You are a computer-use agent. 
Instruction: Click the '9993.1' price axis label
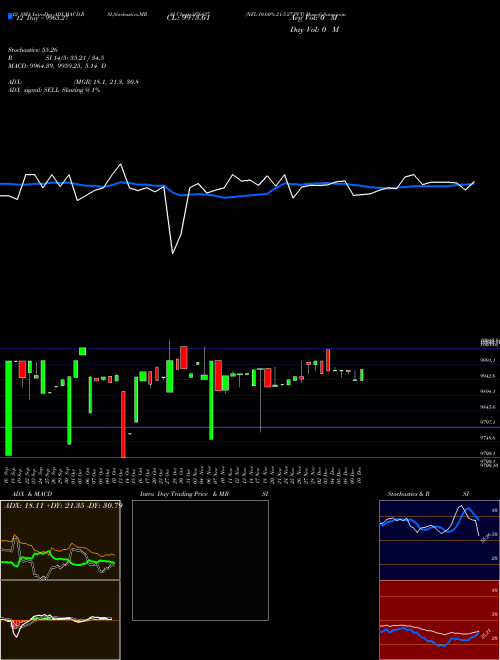(x=489, y=360)
